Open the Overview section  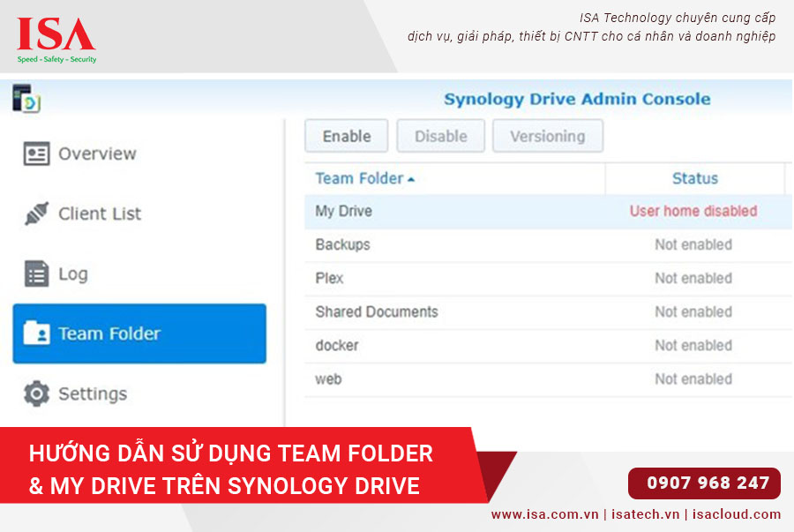(x=139, y=154)
